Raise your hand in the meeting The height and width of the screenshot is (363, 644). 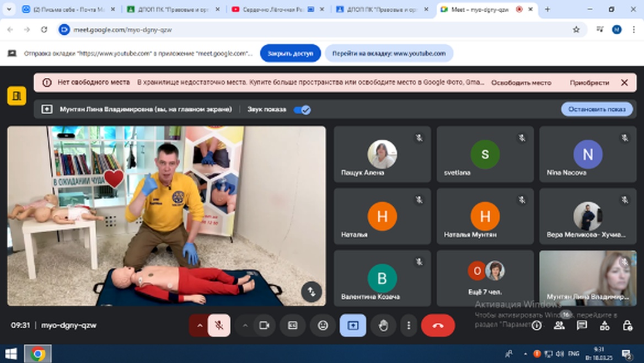point(383,325)
